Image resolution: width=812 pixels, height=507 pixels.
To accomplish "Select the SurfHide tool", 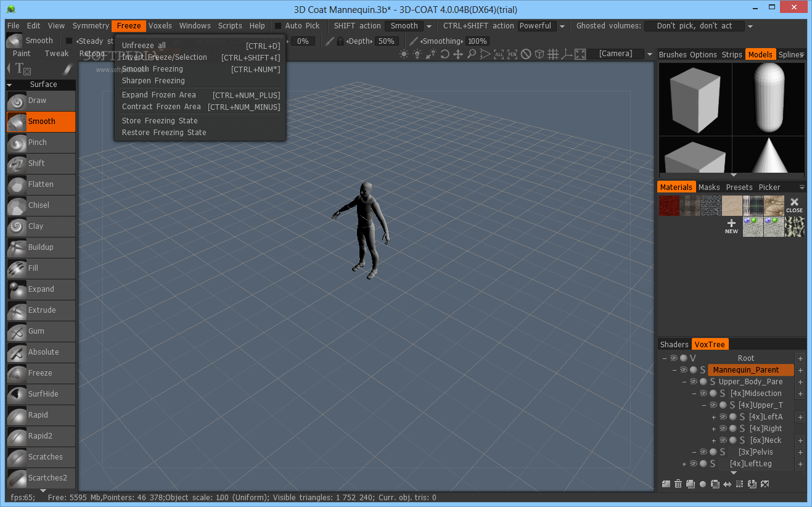I will coord(41,394).
